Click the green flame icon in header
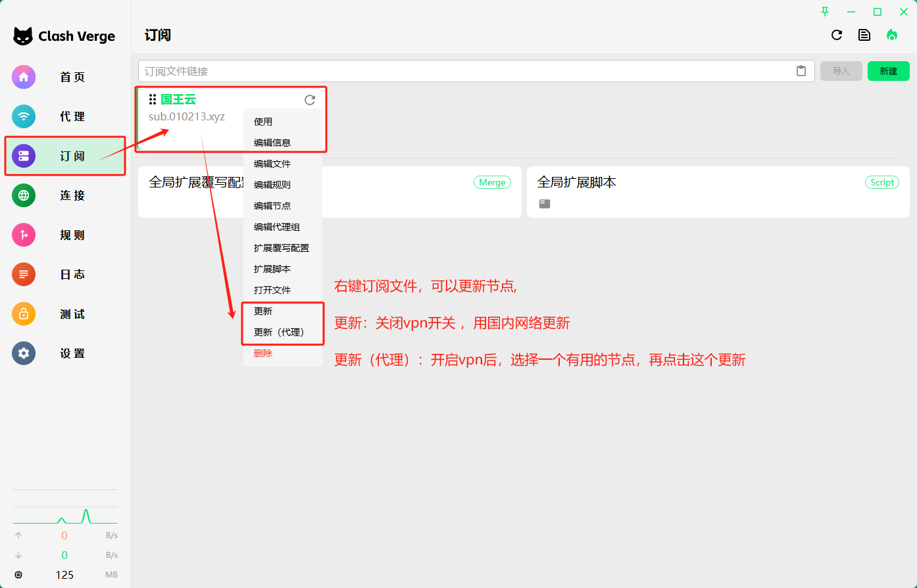The height and width of the screenshot is (588, 917). (892, 36)
